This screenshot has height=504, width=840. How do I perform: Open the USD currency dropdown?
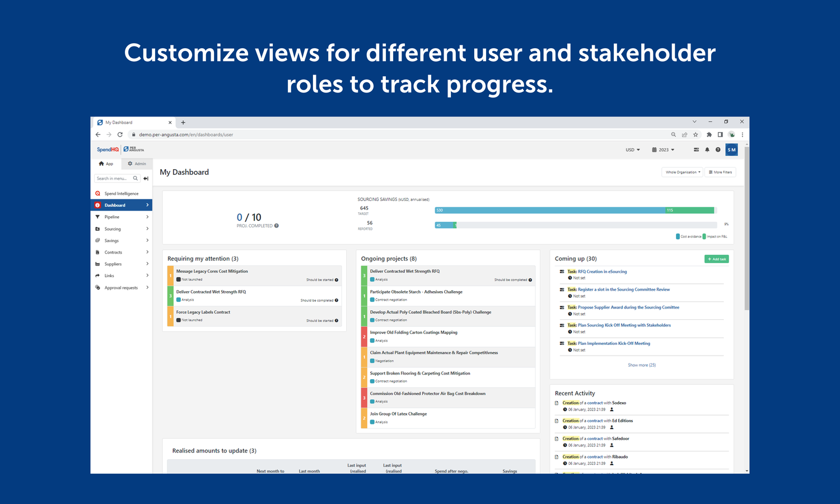(632, 150)
